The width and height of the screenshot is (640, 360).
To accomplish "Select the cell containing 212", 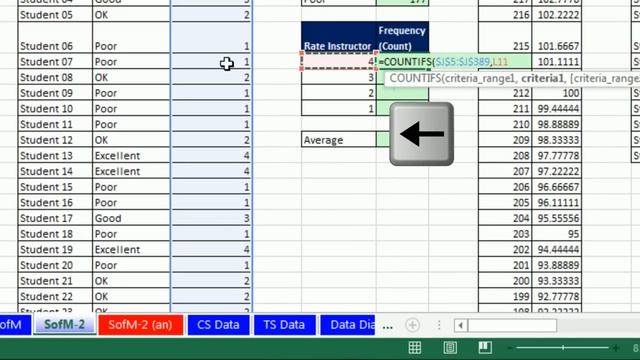I will (505, 93).
